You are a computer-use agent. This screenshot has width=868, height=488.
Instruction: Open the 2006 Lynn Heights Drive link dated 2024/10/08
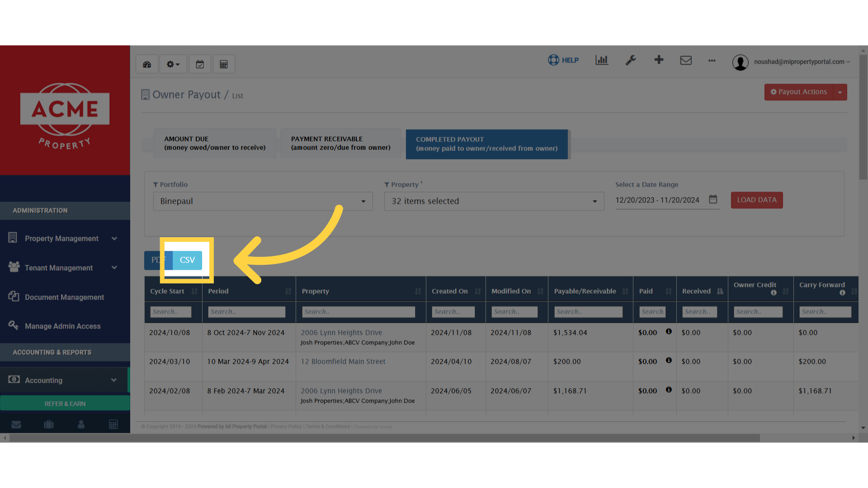341,333
